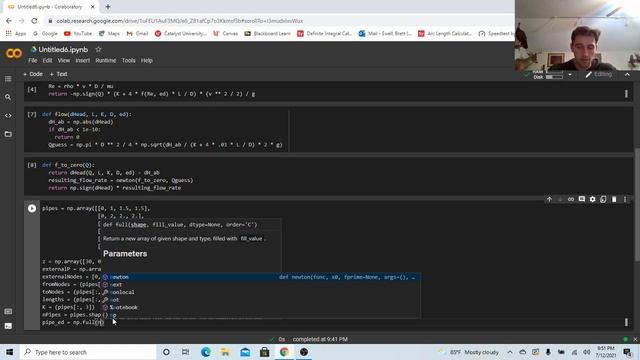The image size is (640, 360).
Task: Delete the cell with trash icon
Action: click(x=614, y=199)
